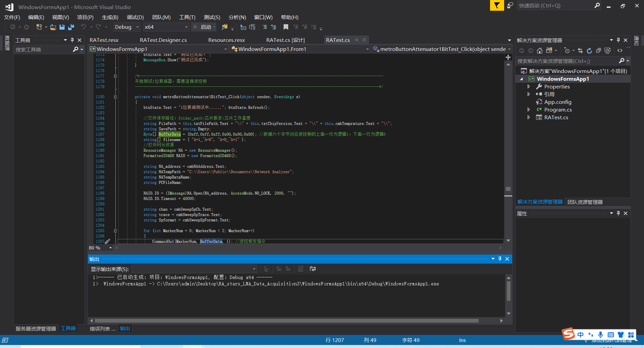Click the Sogou microphone voice input icon
Viewport: 644px width, 348px height.
600,335
